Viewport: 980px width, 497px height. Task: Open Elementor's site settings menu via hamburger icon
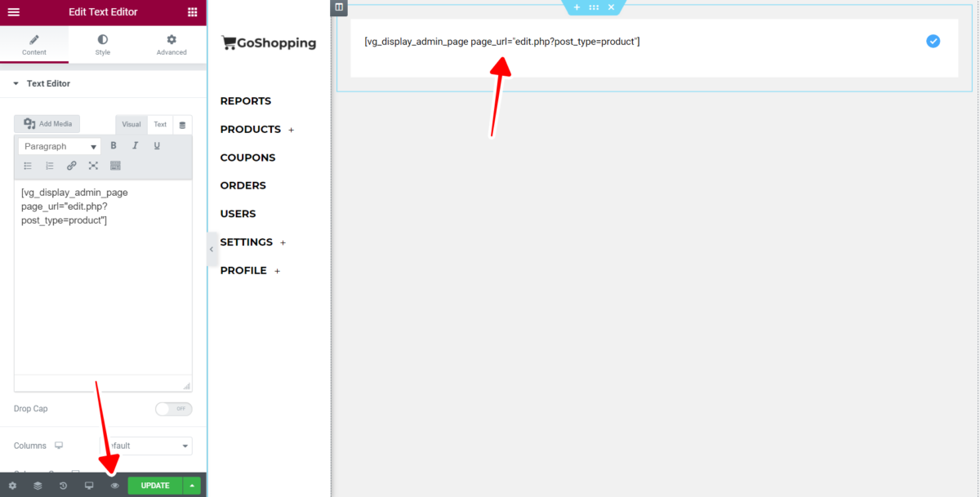[12, 12]
